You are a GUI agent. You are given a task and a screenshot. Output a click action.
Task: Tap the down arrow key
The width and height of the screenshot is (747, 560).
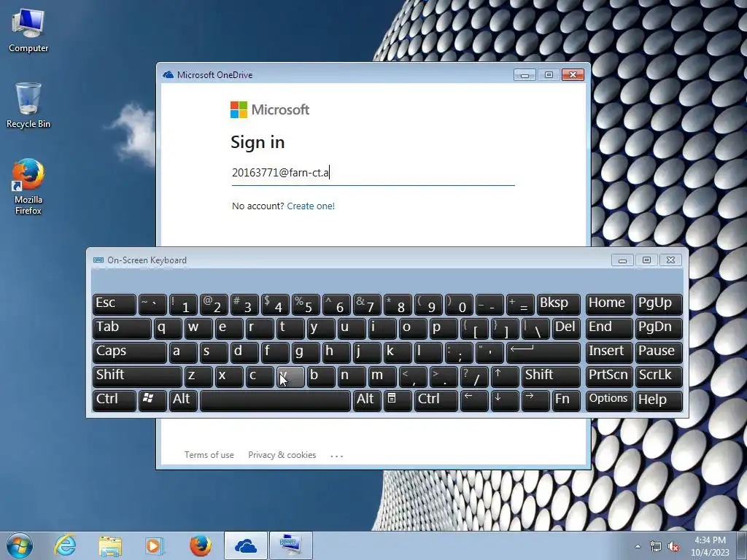pyautogui.click(x=505, y=400)
